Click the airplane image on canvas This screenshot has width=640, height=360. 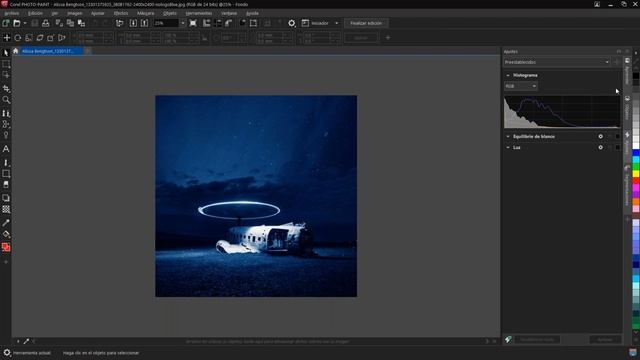click(256, 196)
